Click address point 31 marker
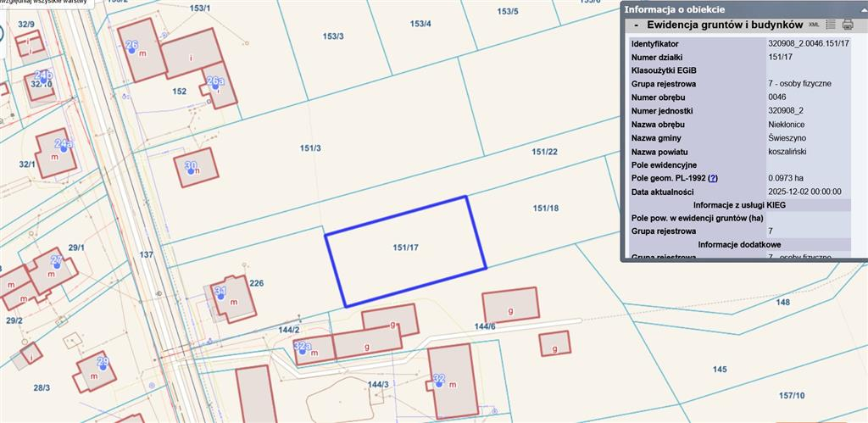 click(x=219, y=296)
